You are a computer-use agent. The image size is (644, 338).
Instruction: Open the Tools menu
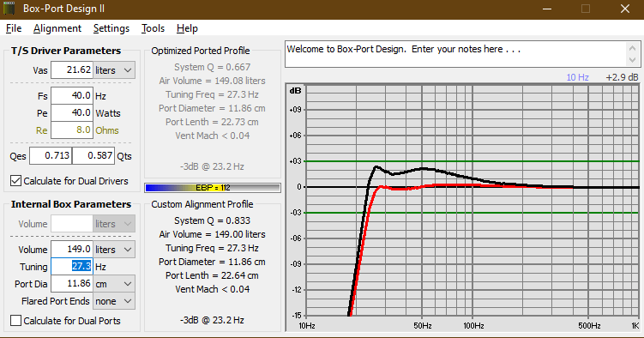pos(153,28)
